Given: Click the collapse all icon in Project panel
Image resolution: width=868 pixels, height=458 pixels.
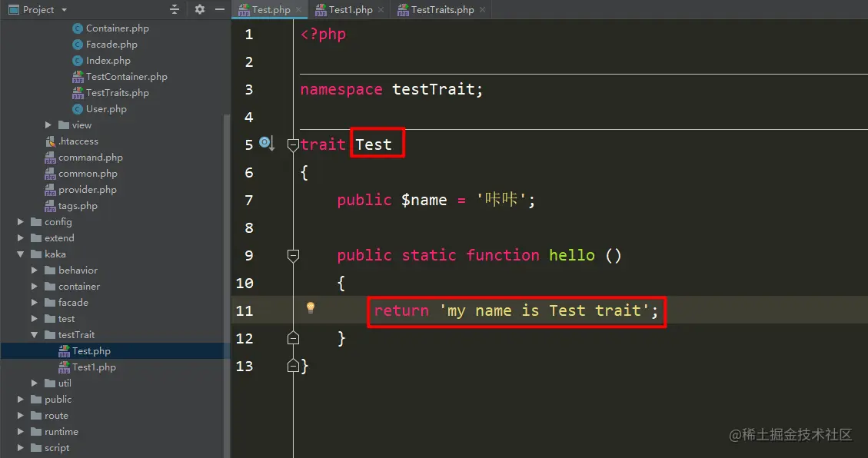Looking at the screenshot, I should click(x=175, y=9).
